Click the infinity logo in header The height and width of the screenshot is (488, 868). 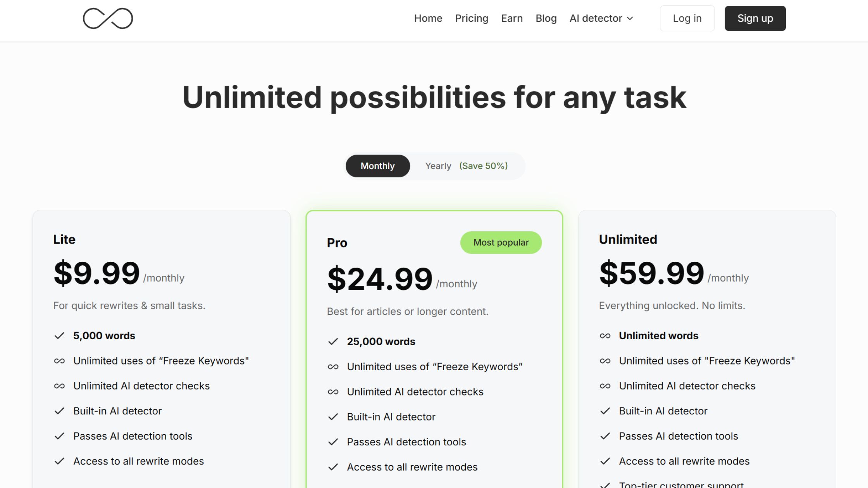click(108, 18)
